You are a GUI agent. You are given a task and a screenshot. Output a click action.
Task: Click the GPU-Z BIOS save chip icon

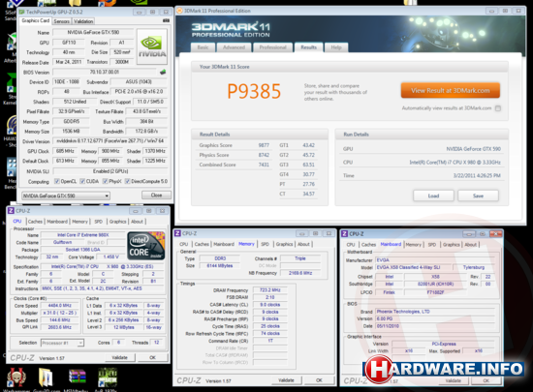[x=163, y=72]
